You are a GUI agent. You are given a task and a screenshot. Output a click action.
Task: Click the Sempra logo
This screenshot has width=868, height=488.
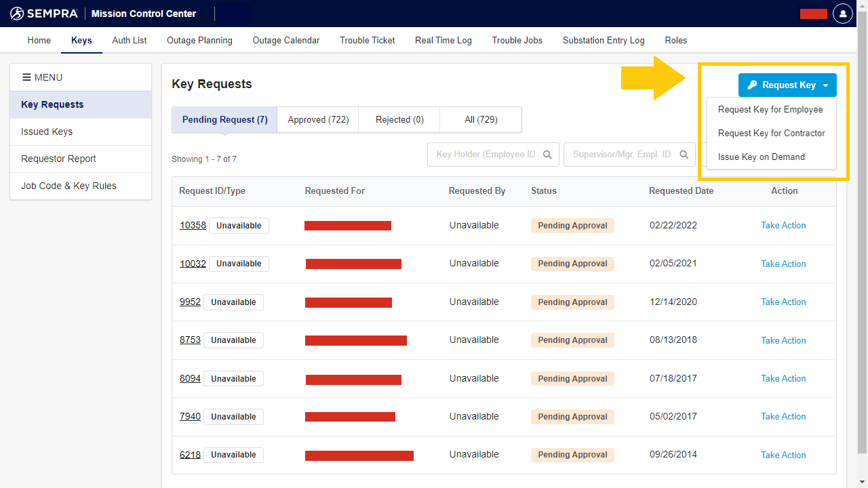(x=44, y=14)
